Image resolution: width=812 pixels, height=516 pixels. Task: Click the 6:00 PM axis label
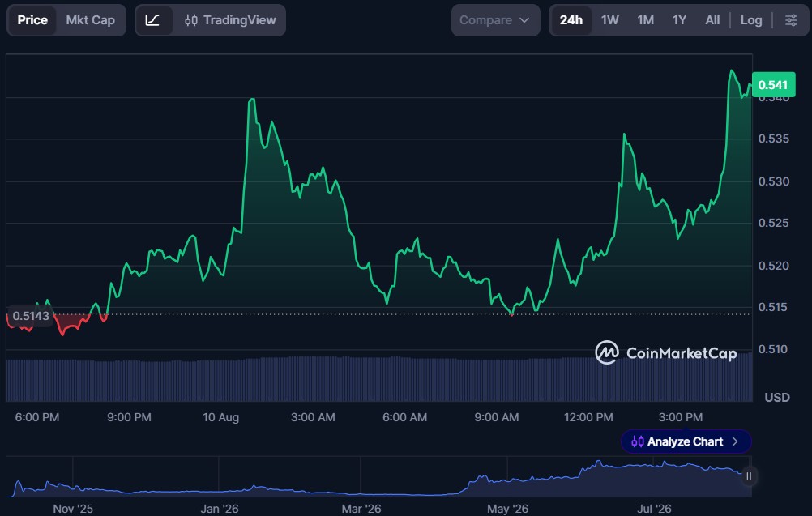36,417
